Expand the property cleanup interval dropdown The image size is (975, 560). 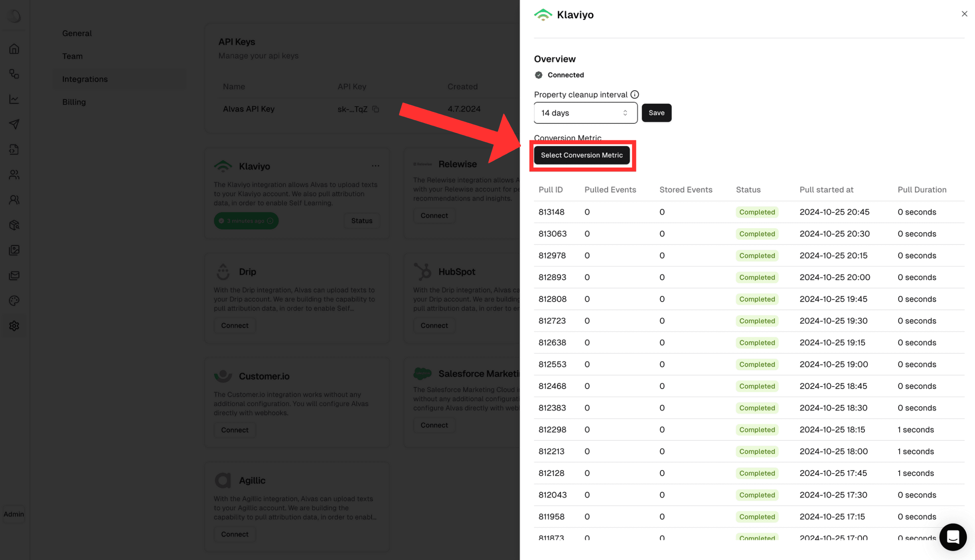(585, 112)
